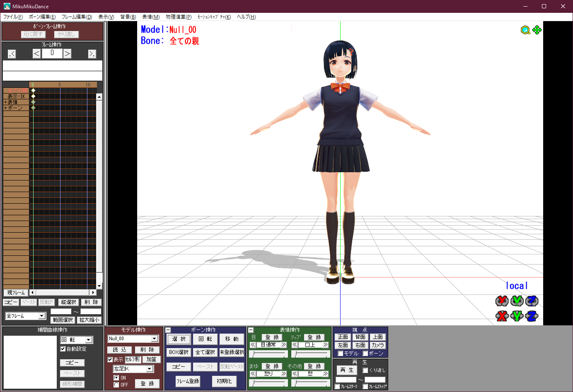The image size is (573, 392).
Task: Jump to first keyframe with .< button
Action: 12,54
